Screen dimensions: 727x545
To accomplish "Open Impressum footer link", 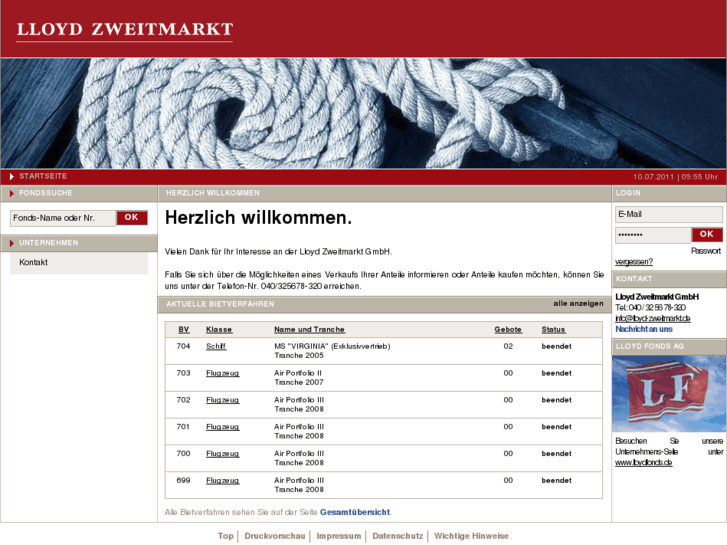I will [x=338, y=536].
